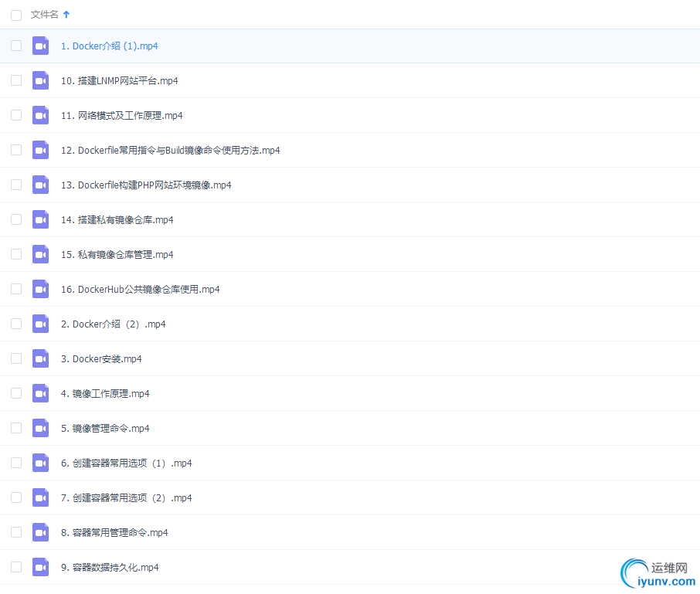The width and height of the screenshot is (700, 594).
Task: Click the video icon beside '10. 搭建LNMP网站平台.mp4'
Action: (x=40, y=80)
